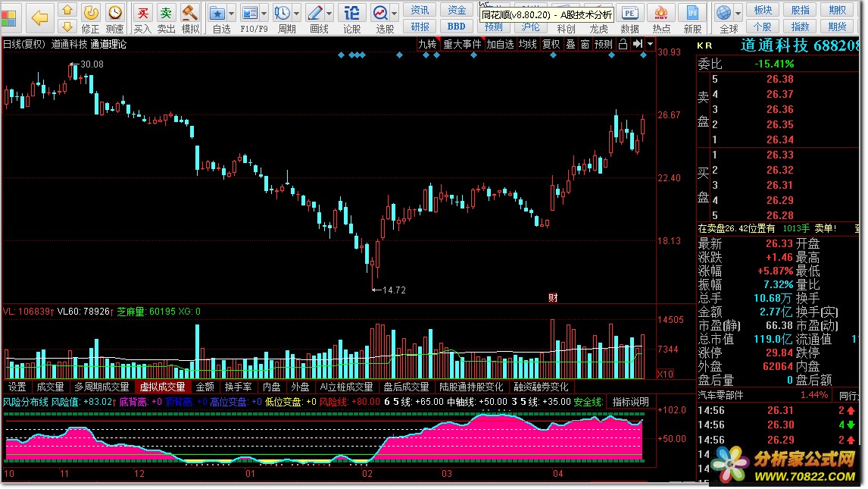
Task: Click the 修正 refresh icon
Action: pos(90,12)
